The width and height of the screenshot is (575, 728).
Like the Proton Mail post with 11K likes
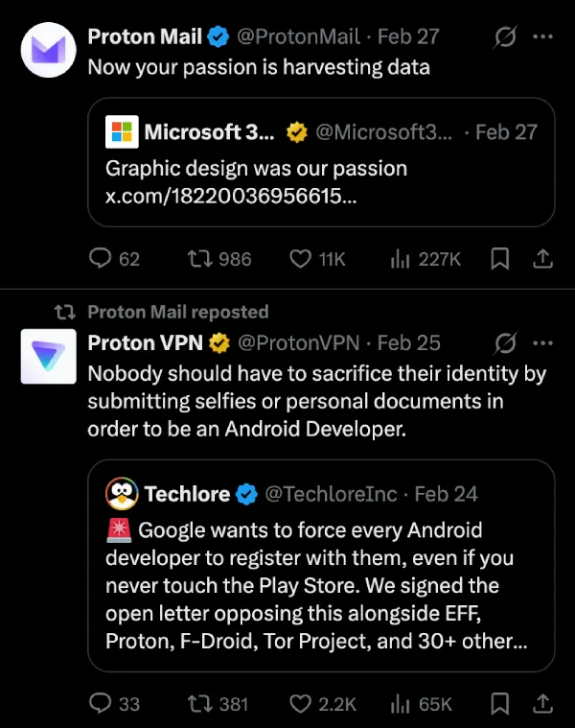(301, 259)
